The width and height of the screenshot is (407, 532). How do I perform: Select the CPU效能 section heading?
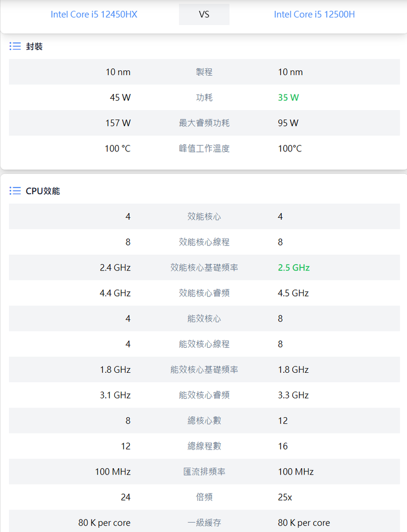click(x=43, y=191)
